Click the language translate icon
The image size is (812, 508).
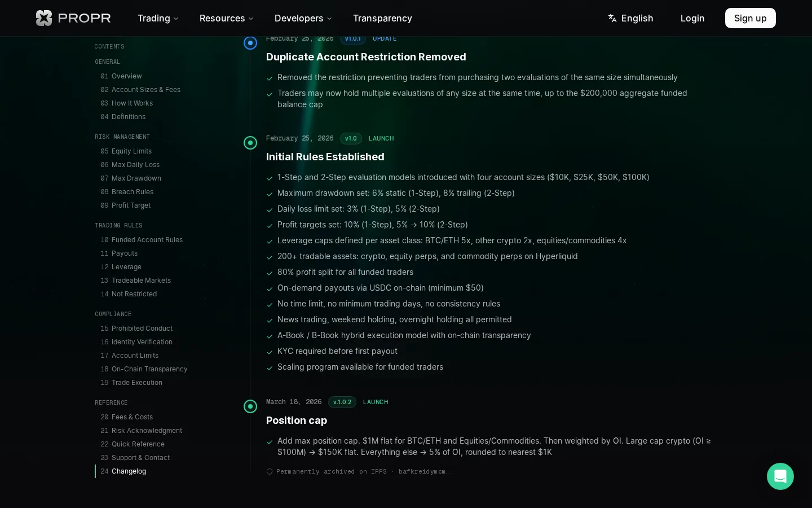[x=612, y=18]
